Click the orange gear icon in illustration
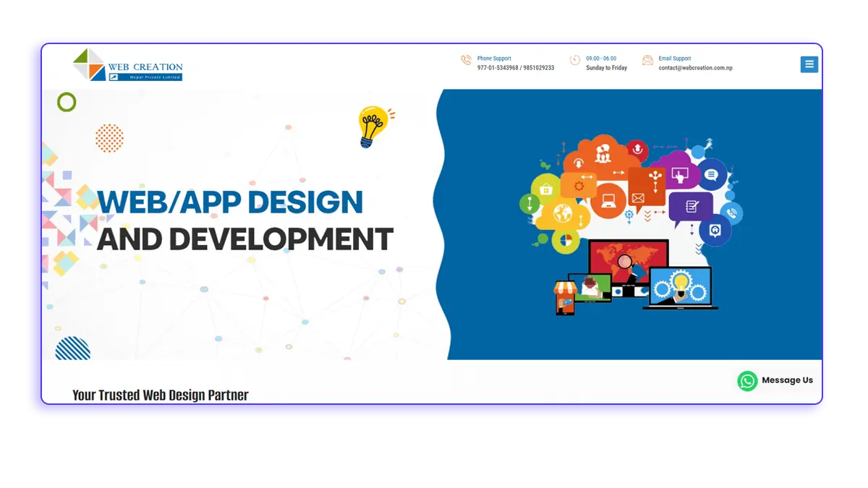This screenshot has width=868, height=488. tap(578, 187)
